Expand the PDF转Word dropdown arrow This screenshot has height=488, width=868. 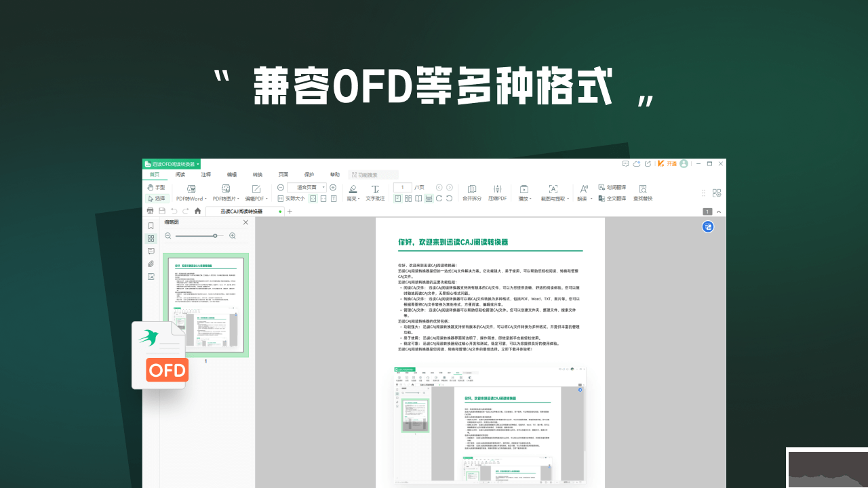tap(205, 199)
